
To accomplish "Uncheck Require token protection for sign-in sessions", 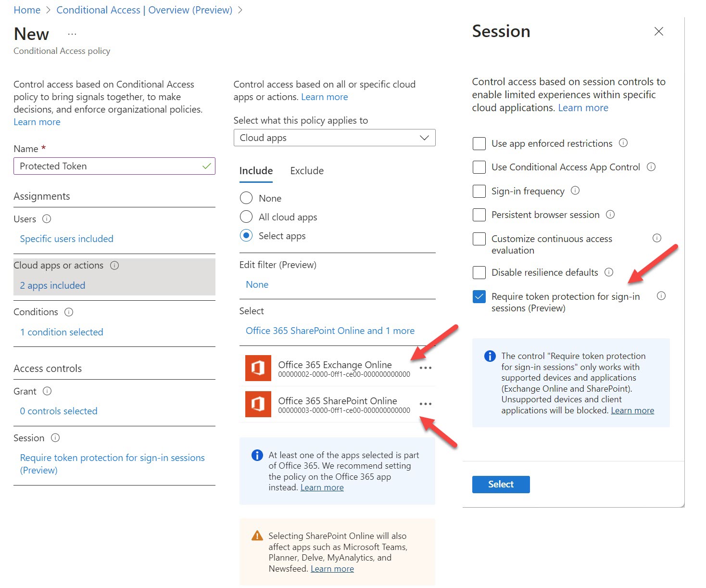I will tap(479, 296).
